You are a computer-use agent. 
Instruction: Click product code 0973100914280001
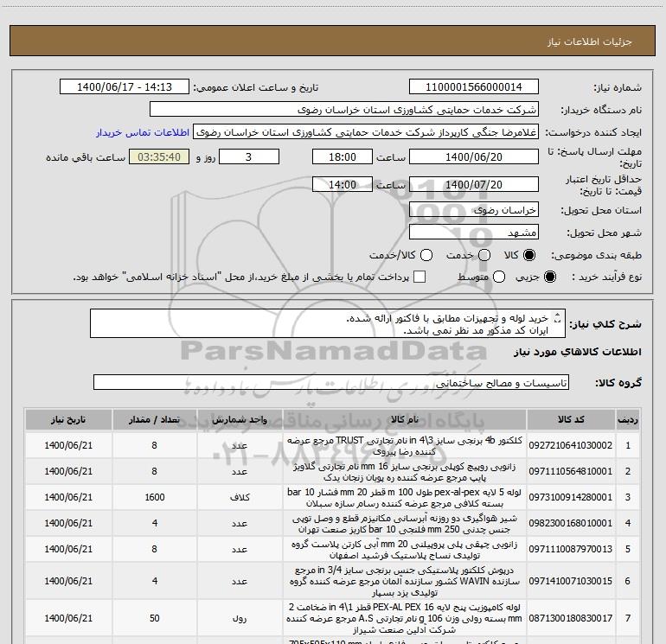[571, 497]
